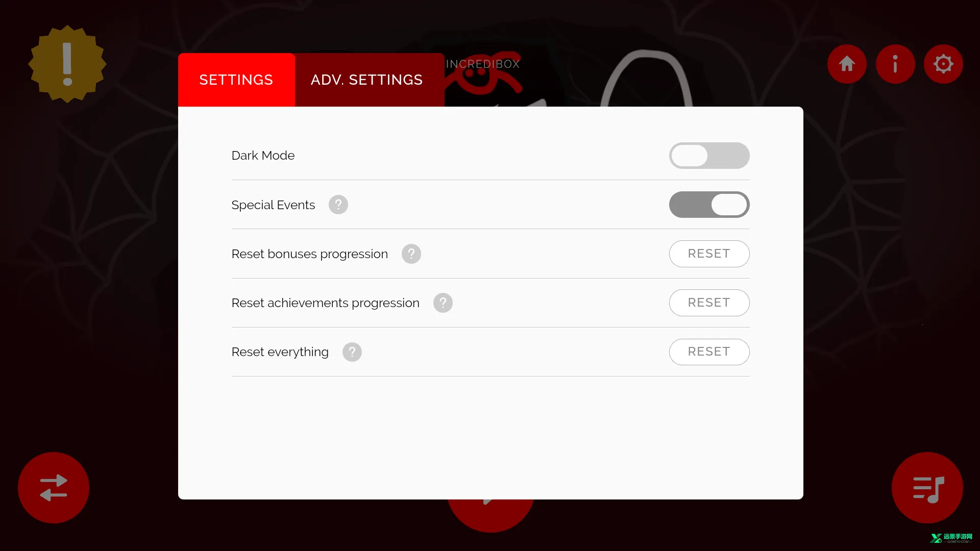980x551 pixels.
Task: Click the gold exclamation badge icon
Action: click(67, 64)
